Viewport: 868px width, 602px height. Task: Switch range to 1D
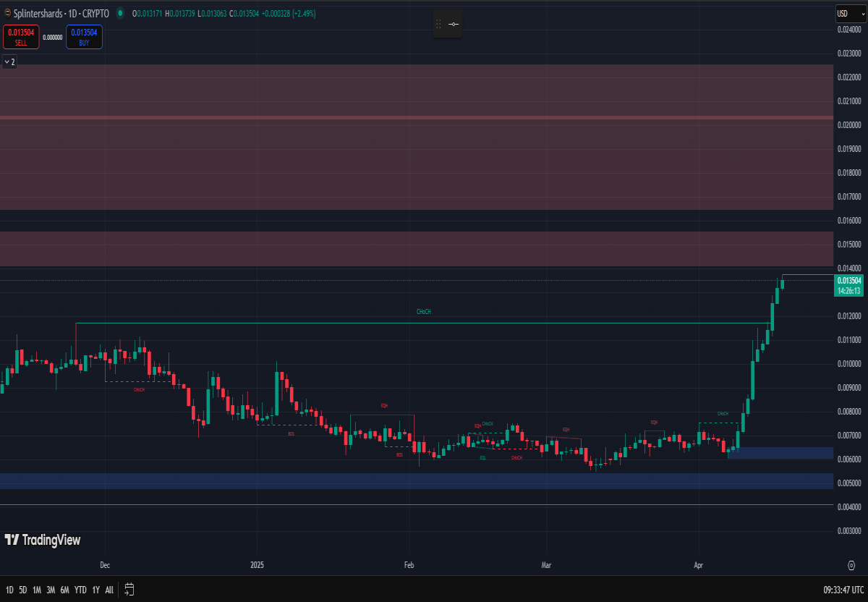click(x=9, y=590)
